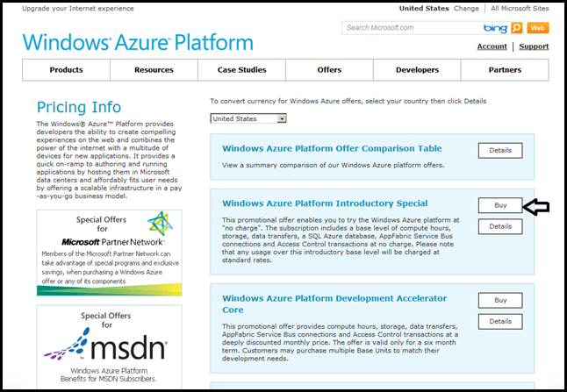The image size is (567, 392).
Task: Click Upgrade your Internet experience link
Action: 78,8
